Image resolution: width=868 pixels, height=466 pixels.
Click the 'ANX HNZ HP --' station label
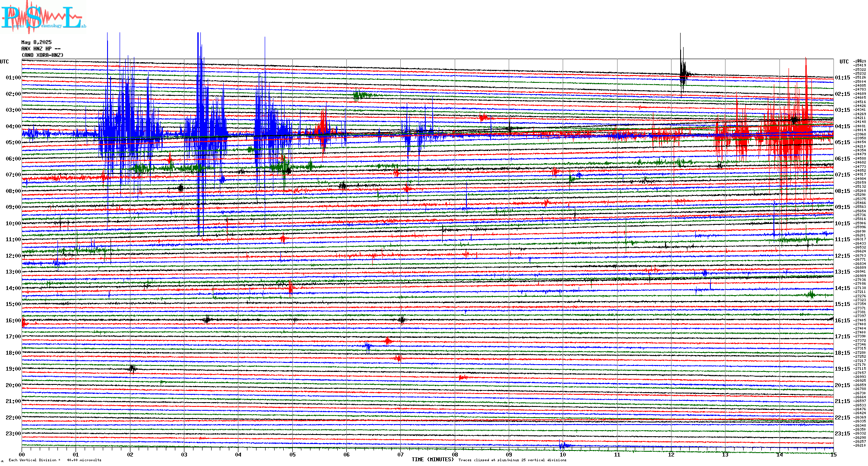pos(41,49)
